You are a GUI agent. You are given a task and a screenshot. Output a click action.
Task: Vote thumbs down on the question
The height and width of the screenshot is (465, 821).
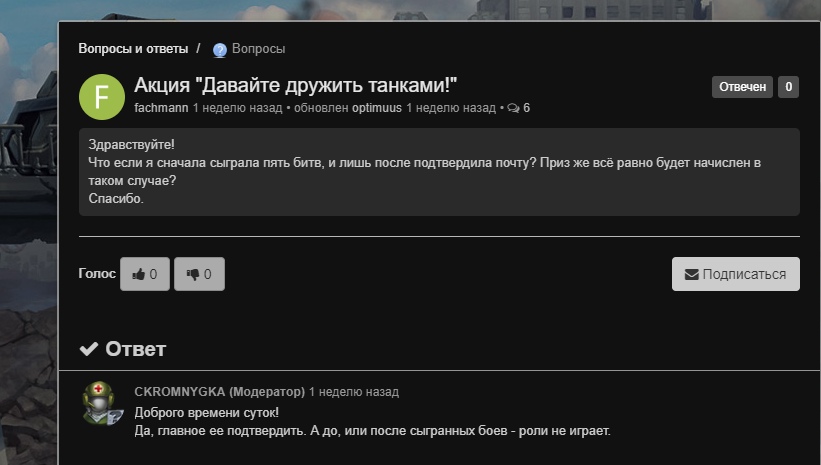click(199, 274)
